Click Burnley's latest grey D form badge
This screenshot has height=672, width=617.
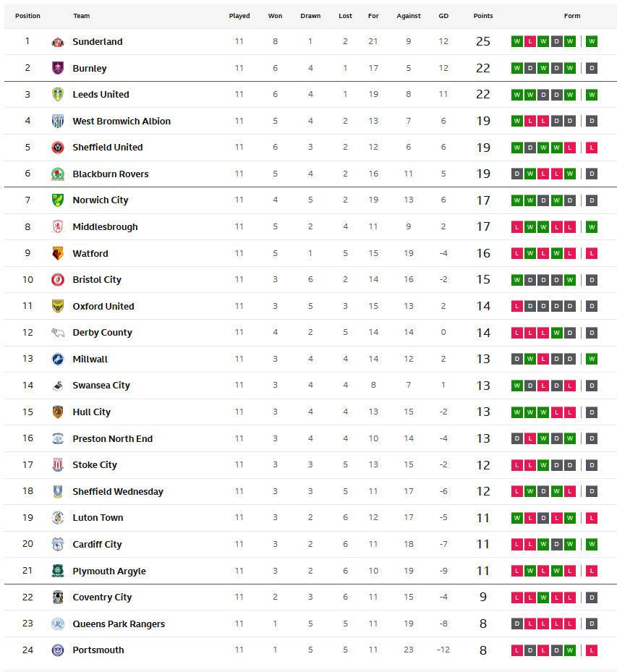(592, 69)
